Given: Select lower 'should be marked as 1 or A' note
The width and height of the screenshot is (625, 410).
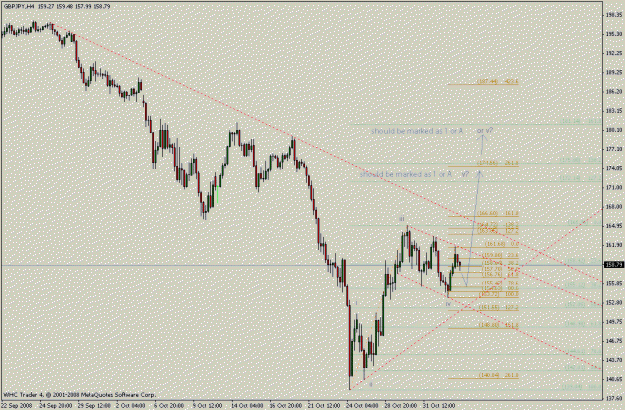Looking at the screenshot, I should tap(406, 174).
